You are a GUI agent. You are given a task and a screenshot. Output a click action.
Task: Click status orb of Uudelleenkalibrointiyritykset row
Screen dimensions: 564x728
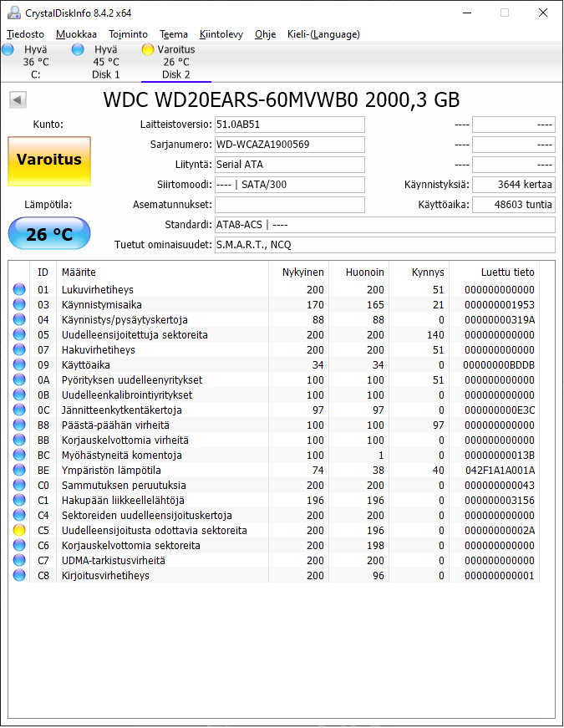(x=19, y=395)
